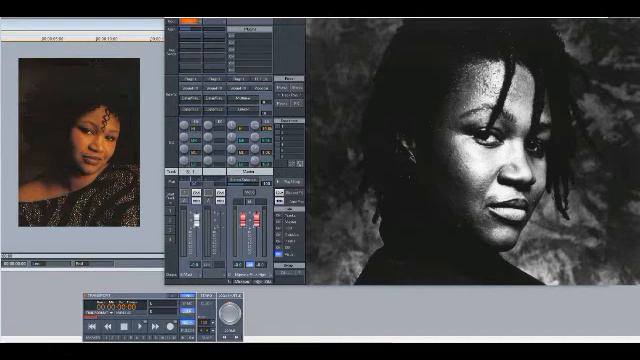
Task: Select the Snapshots header in the mixer sidebar
Action: (289, 121)
